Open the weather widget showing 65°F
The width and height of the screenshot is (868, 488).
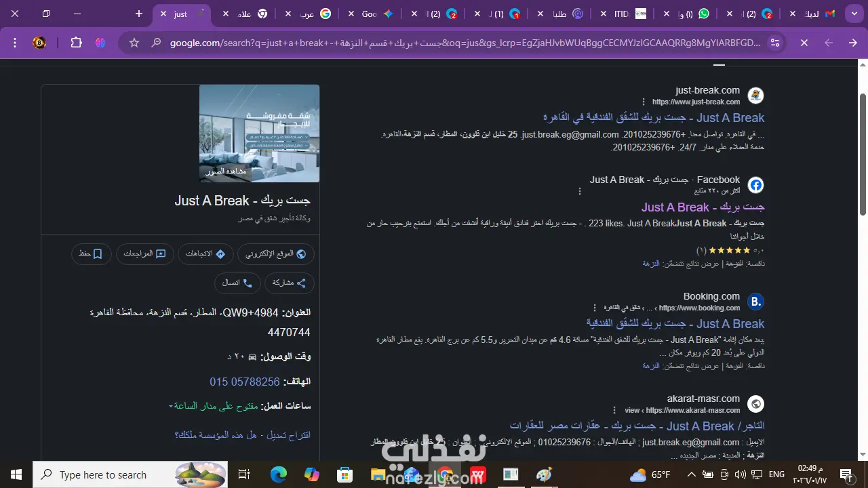[x=650, y=474]
